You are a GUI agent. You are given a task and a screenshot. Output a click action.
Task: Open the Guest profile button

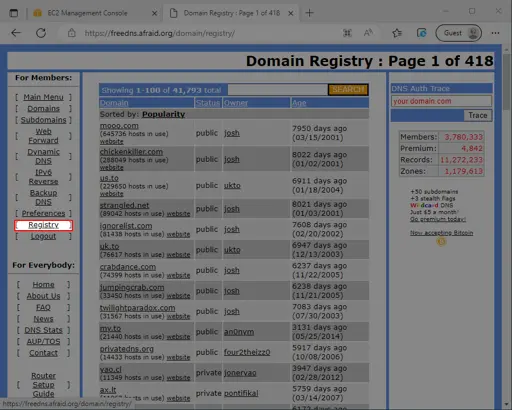point(459,33)
